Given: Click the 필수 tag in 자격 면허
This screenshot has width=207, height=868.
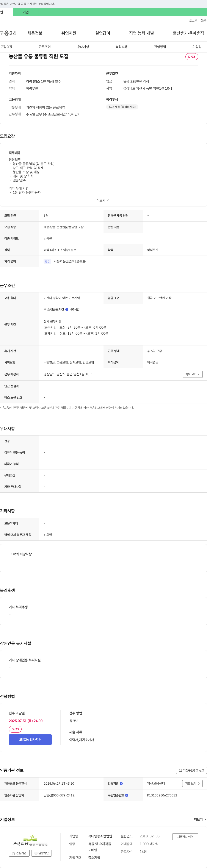Looking at the screenshot, I should point(47,261).
